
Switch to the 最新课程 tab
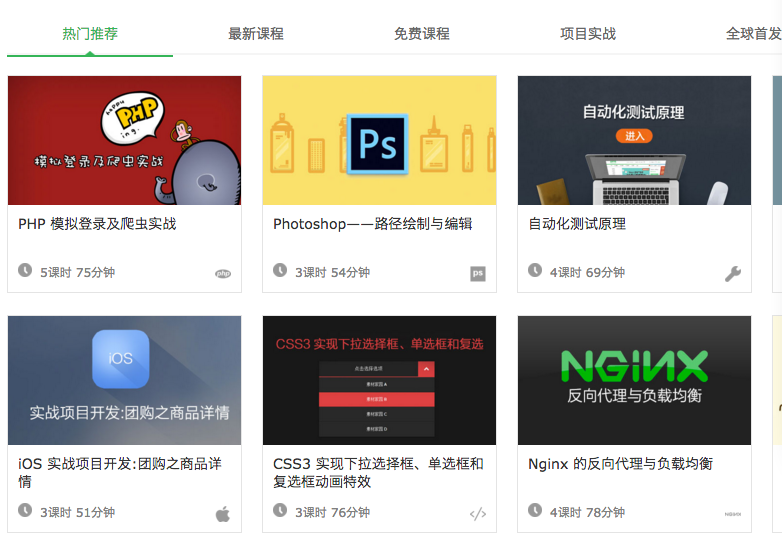(256, 34)
